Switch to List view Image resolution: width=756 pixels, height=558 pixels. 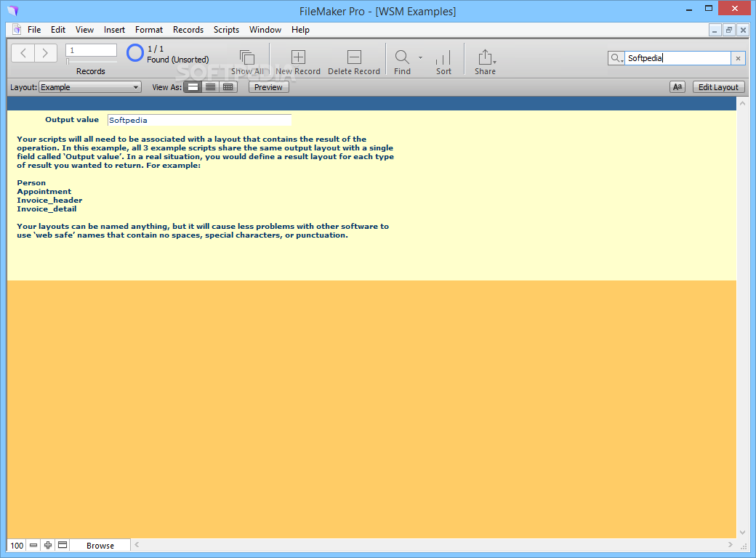pos(210,87)
